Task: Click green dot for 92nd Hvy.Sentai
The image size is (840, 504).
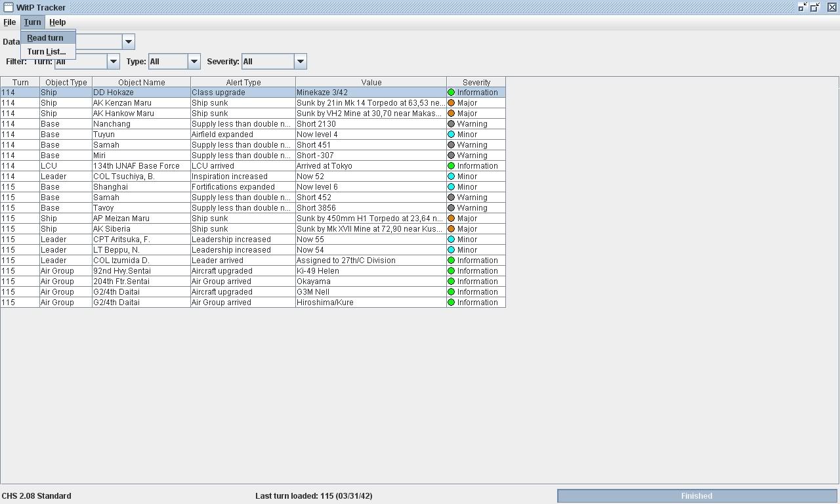Action: 451,271
